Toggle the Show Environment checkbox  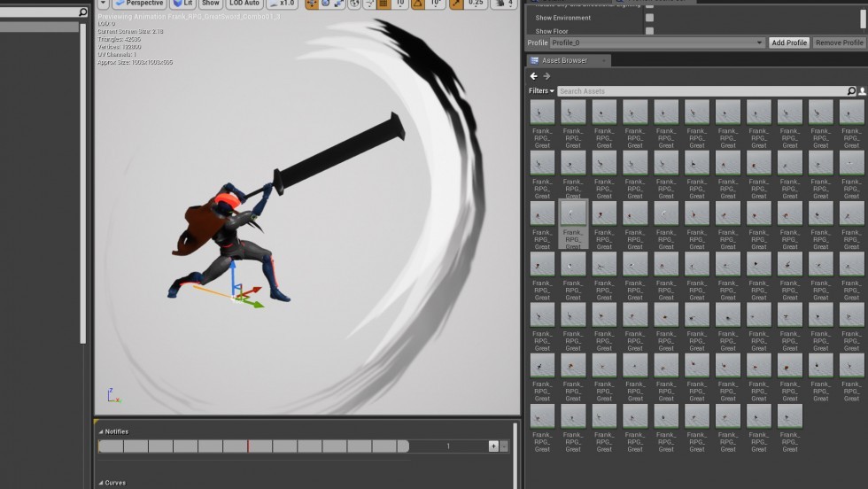coord(649,18)
